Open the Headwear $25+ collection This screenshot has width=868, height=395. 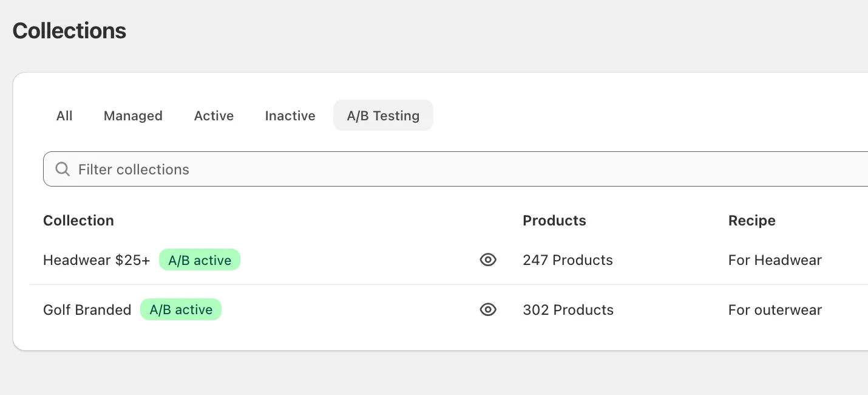pos(96,259)
